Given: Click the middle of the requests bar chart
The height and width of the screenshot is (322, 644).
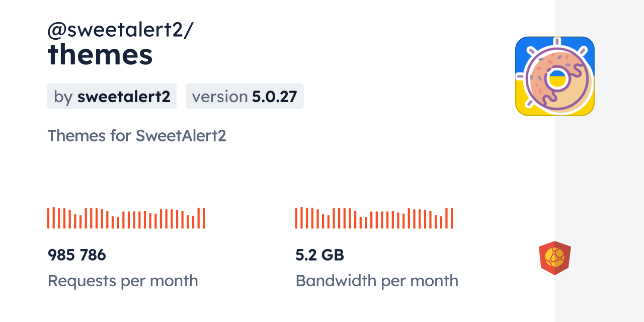Looking at the screenshot, I should [126, 219].
